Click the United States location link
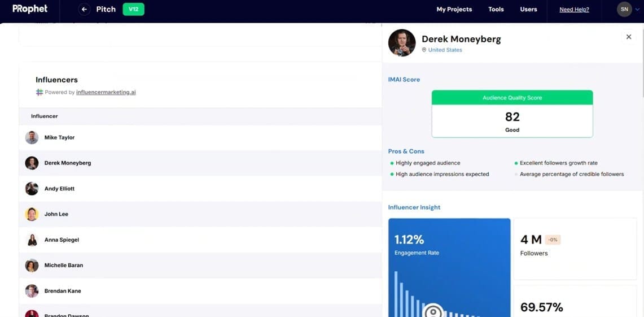The width and height of the screenshot is (644, 317). point(445,50)
